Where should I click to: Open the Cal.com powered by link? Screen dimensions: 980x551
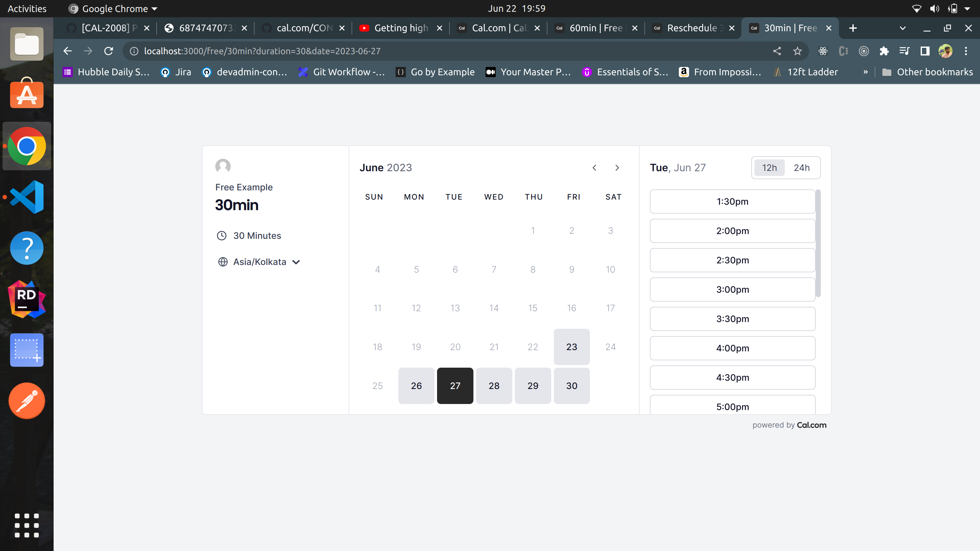812,425
